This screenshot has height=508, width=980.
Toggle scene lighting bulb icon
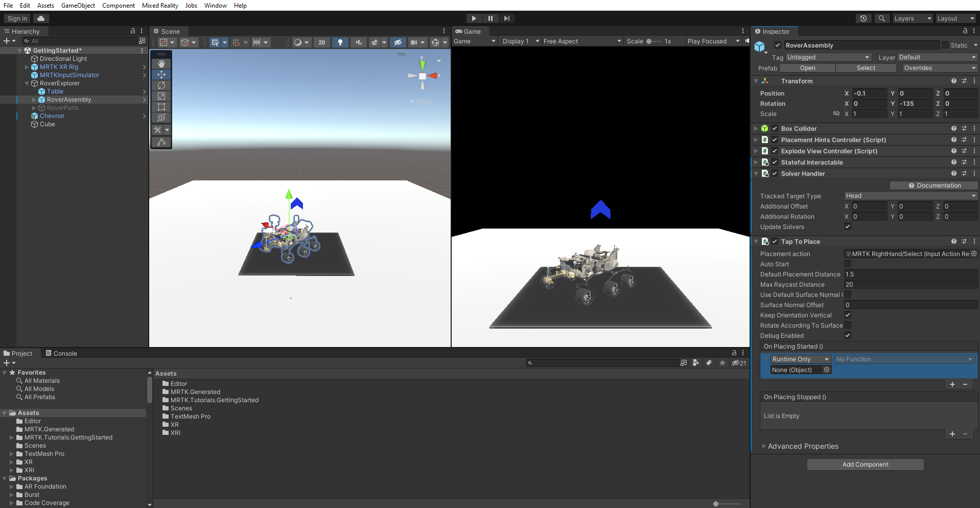(340, 42)
